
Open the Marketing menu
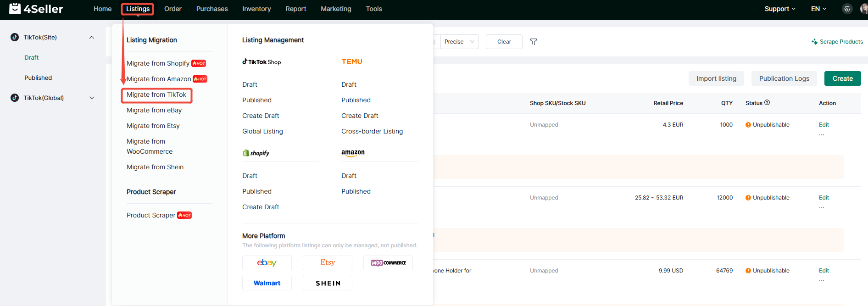(x=336, y=9)
